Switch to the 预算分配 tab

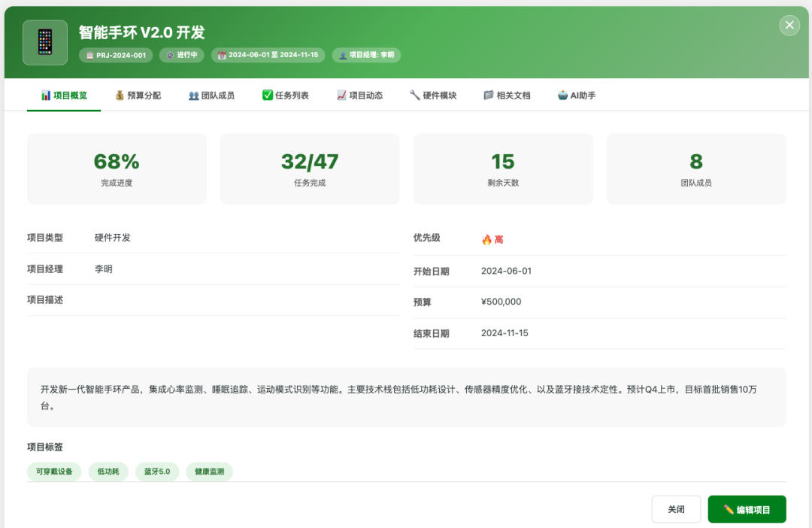click(138, 95)
